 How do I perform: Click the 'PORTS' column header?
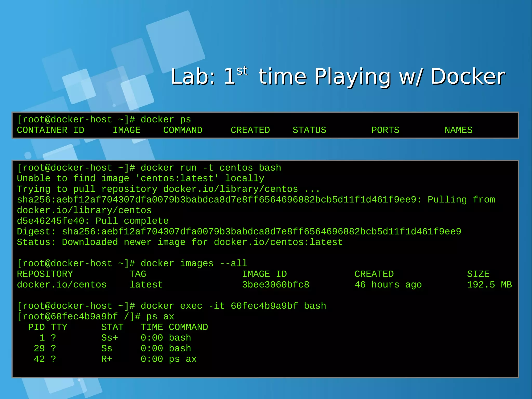click(x=385, y=130)
